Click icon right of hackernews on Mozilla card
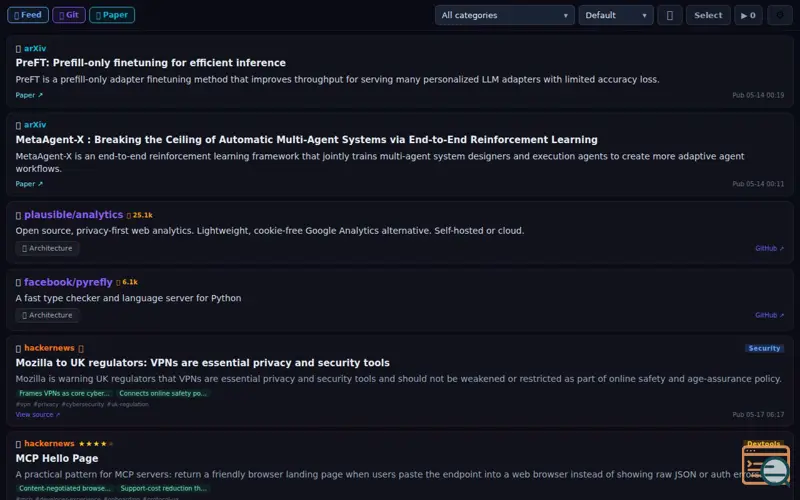Viewport: 800px width, 500px height. pos(81,348)
